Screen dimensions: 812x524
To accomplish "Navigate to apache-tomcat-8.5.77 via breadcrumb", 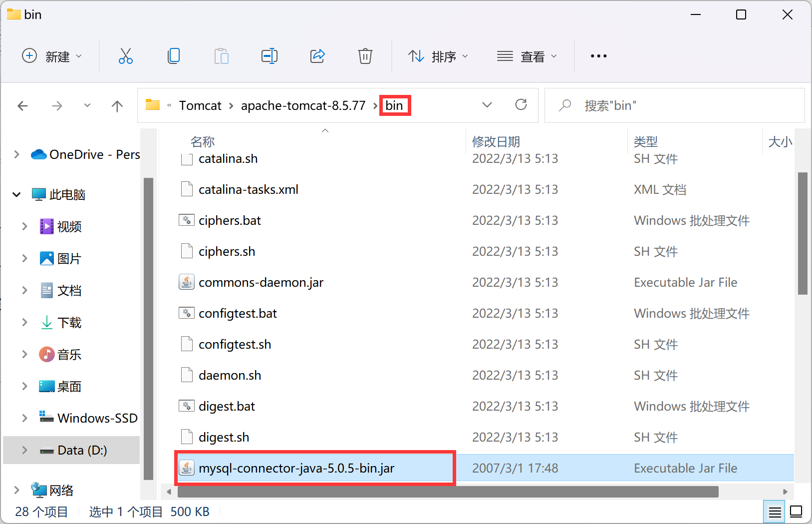I will coord(303,105).
